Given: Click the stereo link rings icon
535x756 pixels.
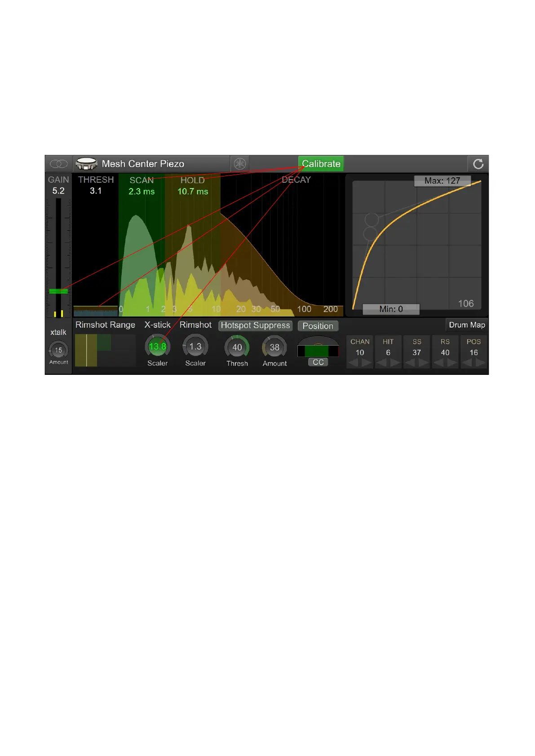Looking at the screenshot, I should coord(58,164).
